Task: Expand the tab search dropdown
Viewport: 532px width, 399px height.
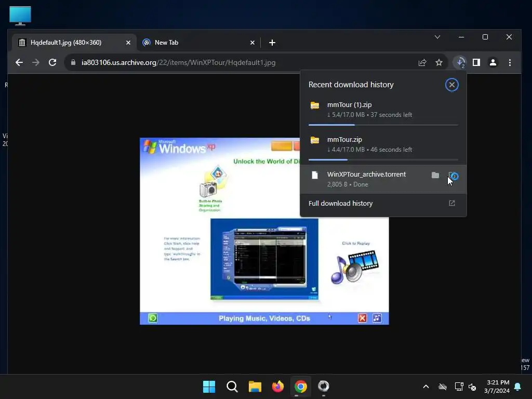Action: pyautogui.click(x=437, y=37)
